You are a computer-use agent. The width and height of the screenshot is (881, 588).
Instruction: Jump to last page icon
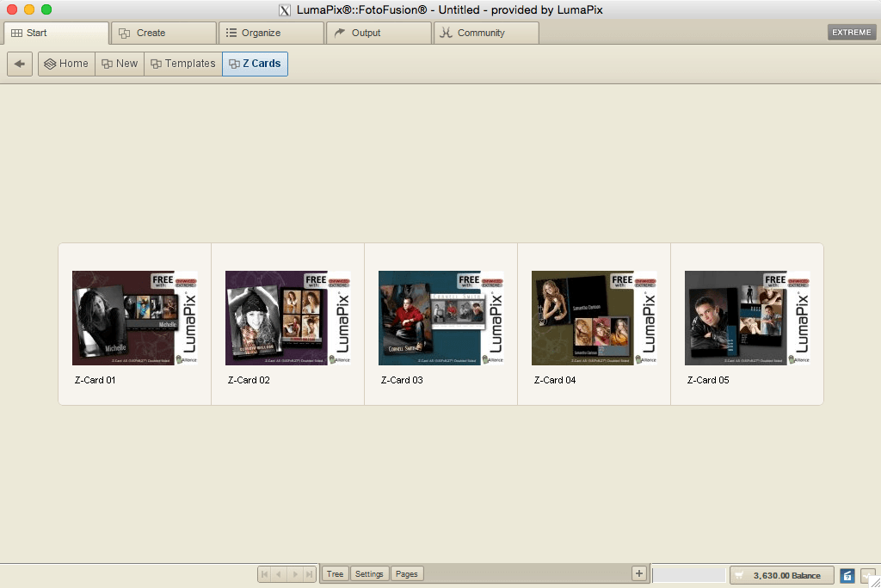[309, 574]
